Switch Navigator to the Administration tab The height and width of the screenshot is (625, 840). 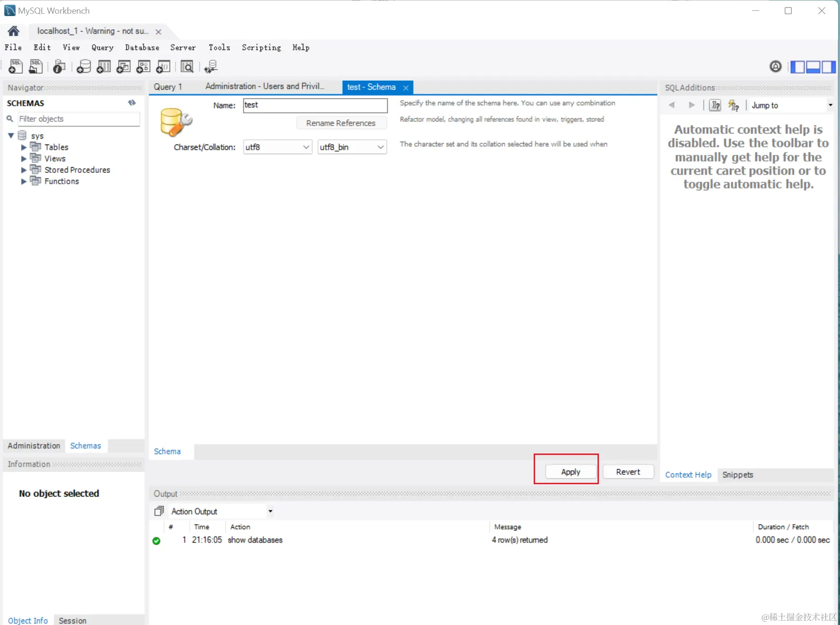(x=34, y=445)
